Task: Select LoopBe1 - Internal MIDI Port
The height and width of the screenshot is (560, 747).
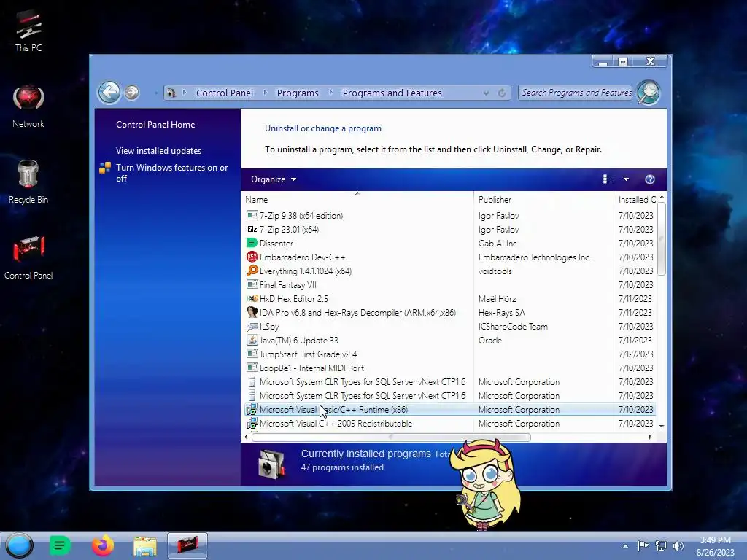Action: pos(449,368)
